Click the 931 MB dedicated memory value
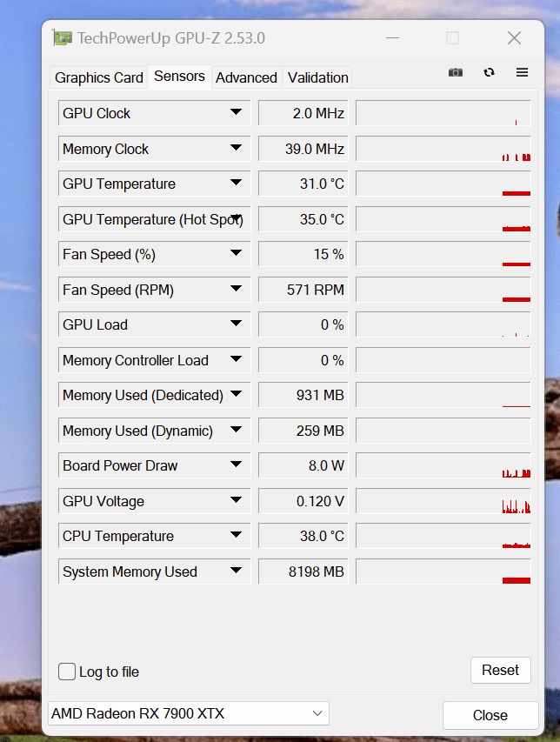 tap(303, 395)
